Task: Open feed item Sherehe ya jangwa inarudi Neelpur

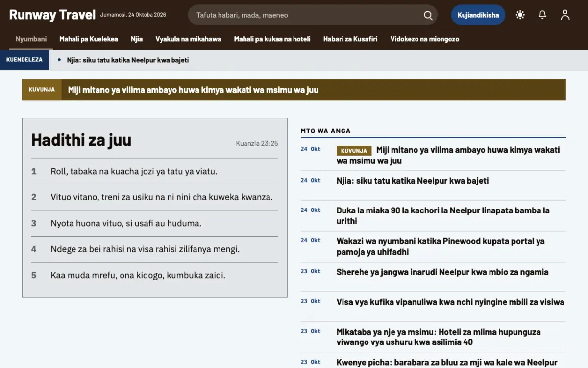Action: [x=442, y=272]
